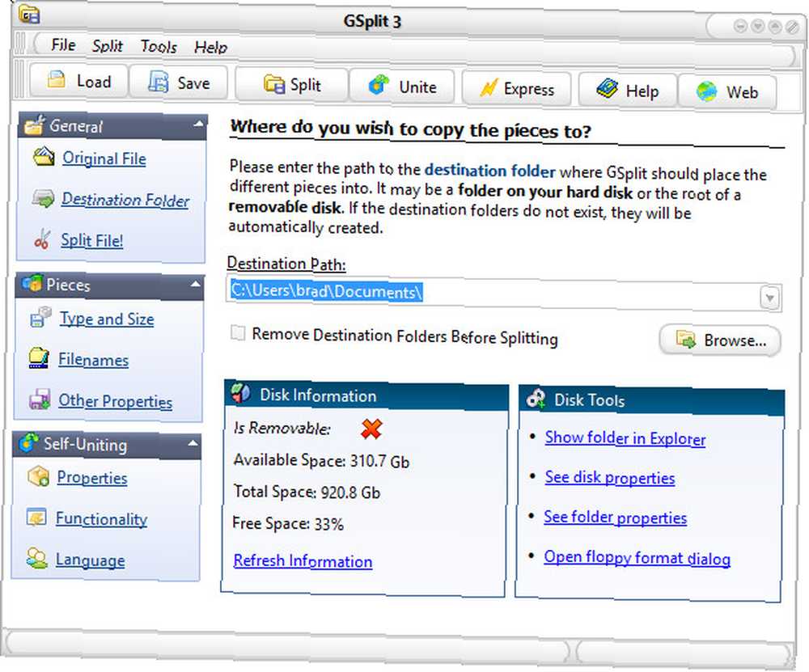Click the 'Available Space: 310.7 Gb' text
This screenshot has width=809, height=672.
321,460
